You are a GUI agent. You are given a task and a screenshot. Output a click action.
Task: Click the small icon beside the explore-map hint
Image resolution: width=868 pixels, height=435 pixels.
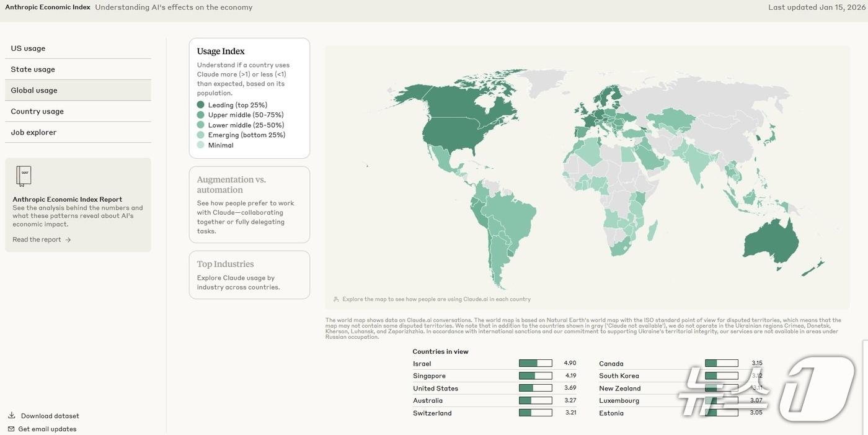[336, 299]
